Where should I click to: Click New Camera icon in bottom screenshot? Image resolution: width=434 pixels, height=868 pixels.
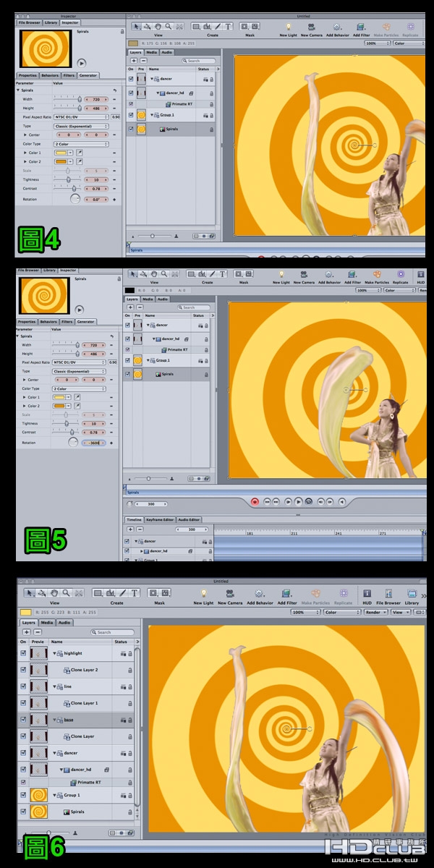click(x=230, y=592)
